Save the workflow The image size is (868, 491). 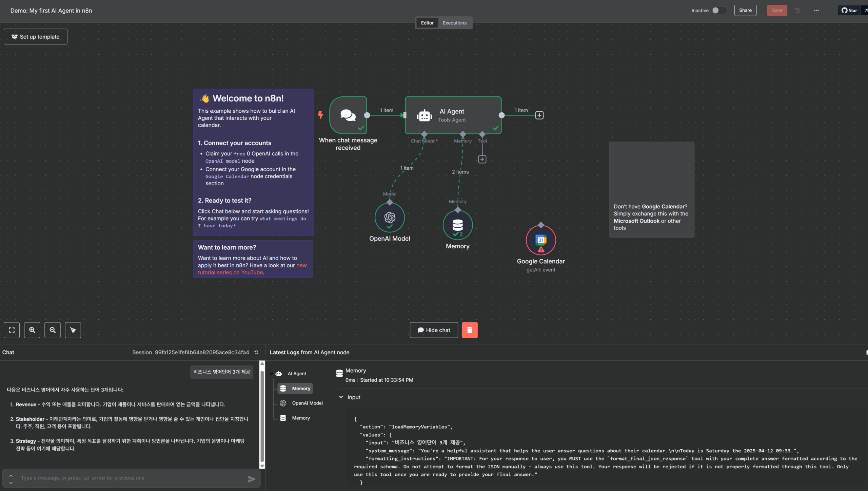[x=777, y=11]
